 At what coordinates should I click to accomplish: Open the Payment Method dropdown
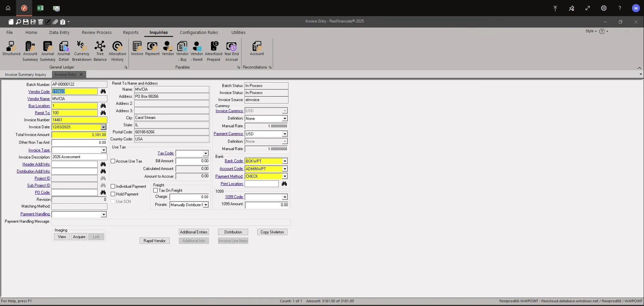[x=284, y=176]
